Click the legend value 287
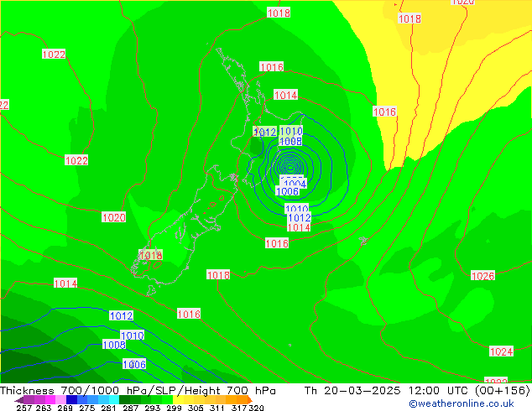The height and width of the screenshot is (411, 532). (x=131, y=408)
